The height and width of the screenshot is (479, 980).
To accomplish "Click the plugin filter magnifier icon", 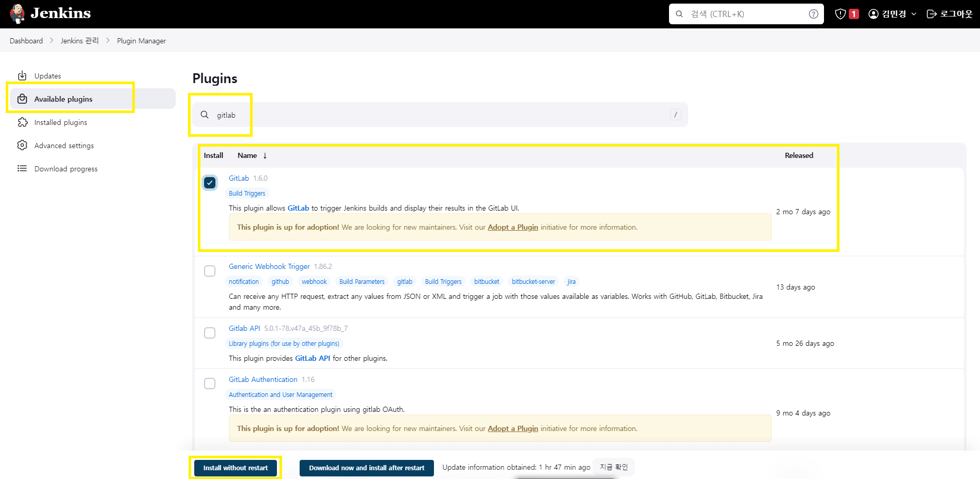I will [x=205, y=115].
